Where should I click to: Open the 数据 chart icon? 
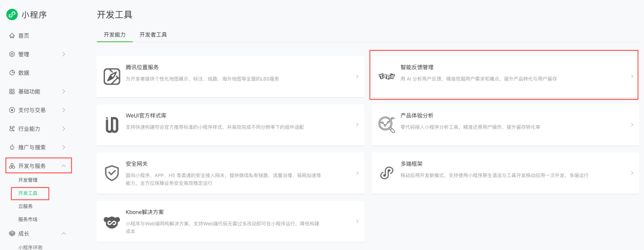pyautogui.click(x=12, y=73)
